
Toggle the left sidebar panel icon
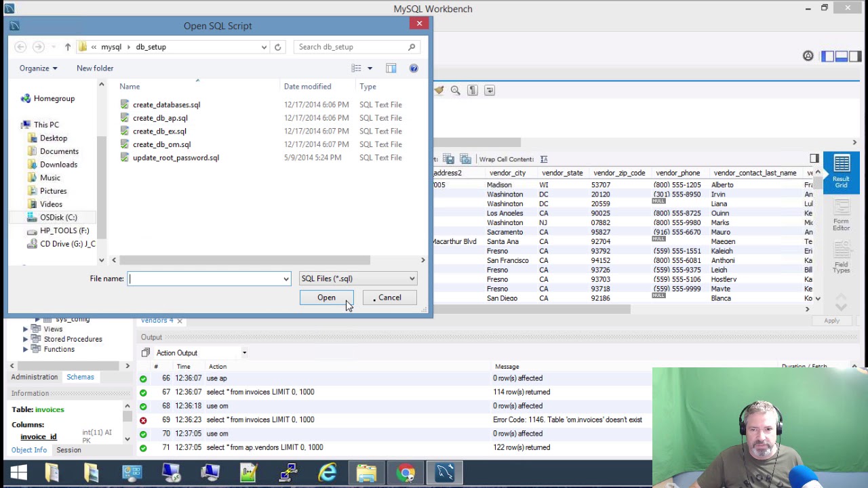(x=827, y=56)
